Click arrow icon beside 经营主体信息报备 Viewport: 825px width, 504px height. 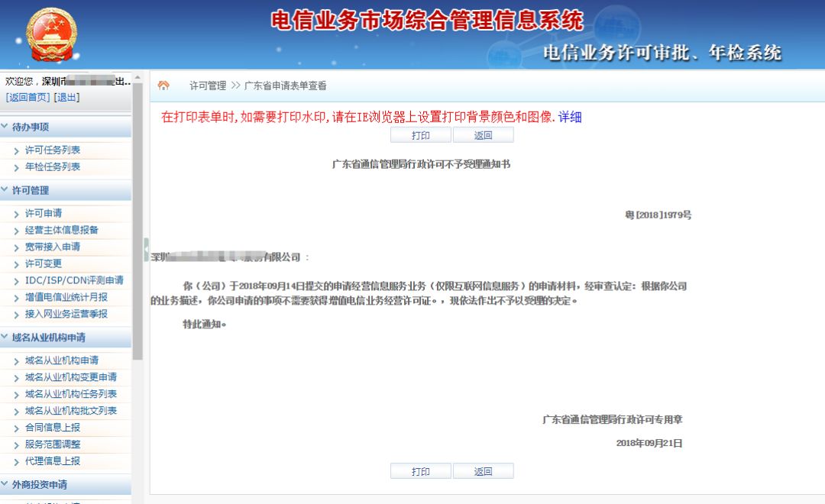click(16, 231)
